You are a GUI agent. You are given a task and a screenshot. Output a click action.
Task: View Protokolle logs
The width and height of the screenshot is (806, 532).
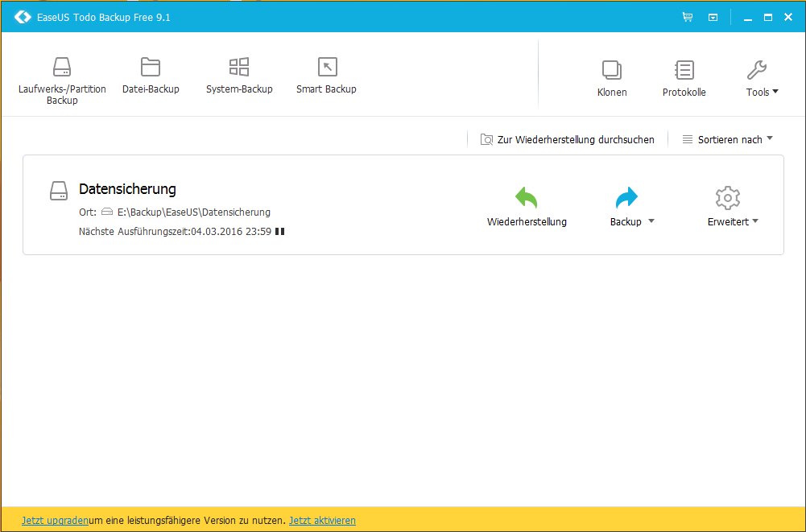[684, 79]
